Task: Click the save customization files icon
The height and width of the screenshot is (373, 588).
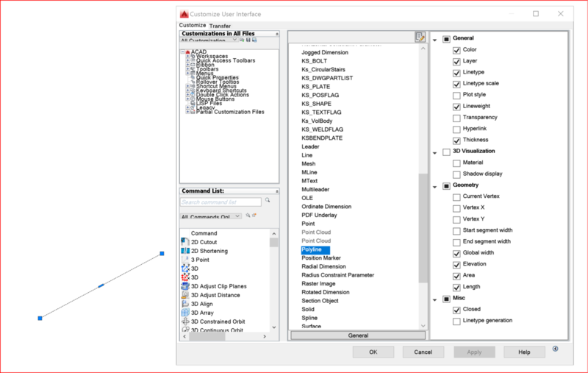Action: 248,40
